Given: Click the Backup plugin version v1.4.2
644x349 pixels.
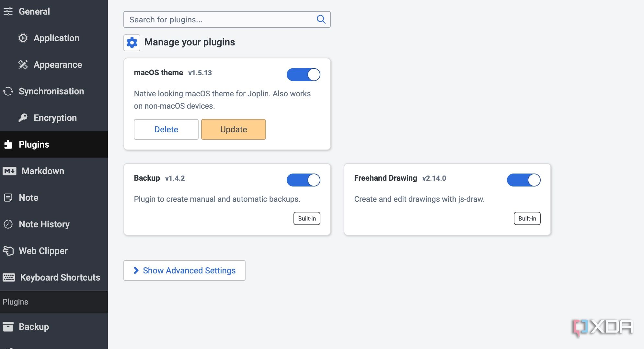Looking at the screenshot, I should click(x=175, y=178).
